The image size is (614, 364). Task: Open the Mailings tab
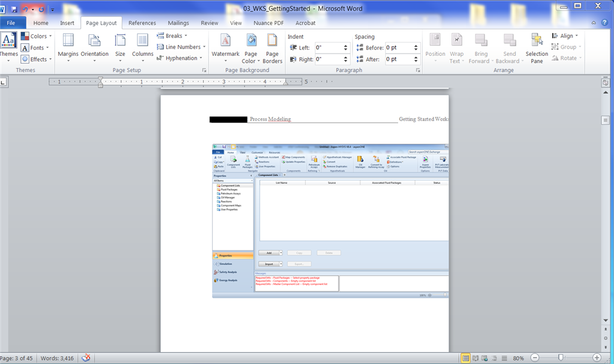coord(178,23)
